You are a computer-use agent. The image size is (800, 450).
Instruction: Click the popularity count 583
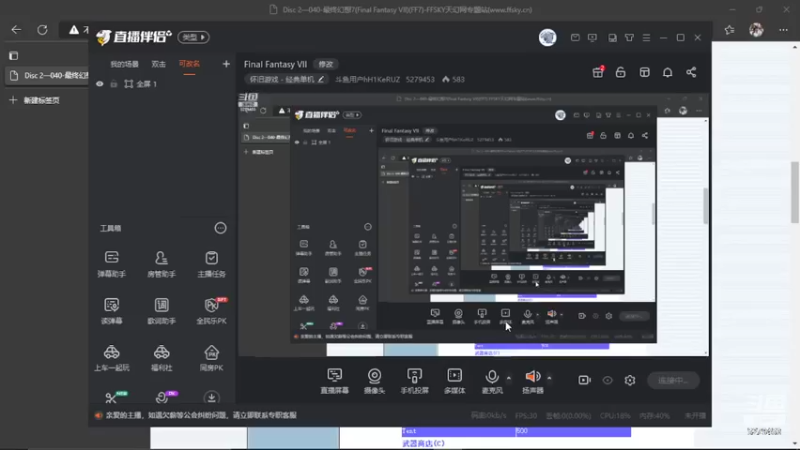point(454,80)
